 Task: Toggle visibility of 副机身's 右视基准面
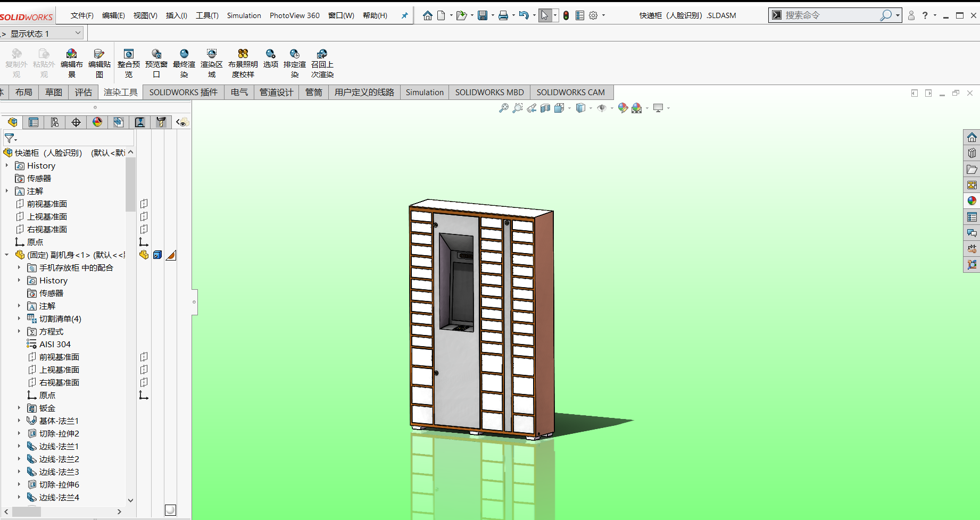(144, 382)
